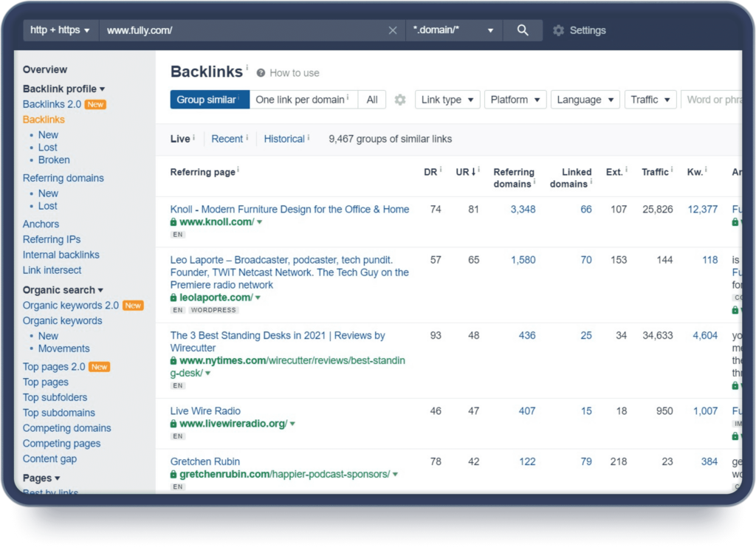756x550 pixels.
Task: Click the New badge next to Top pages 2.0
Action: click(100, 367)
